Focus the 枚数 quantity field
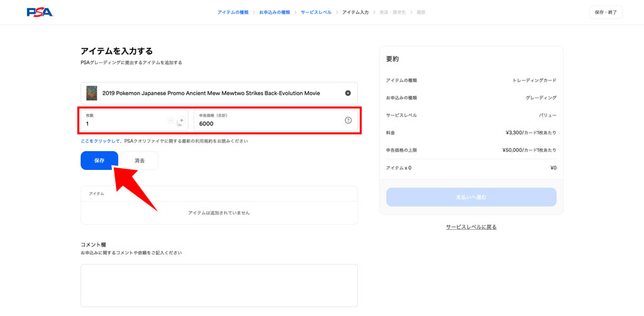The height and width of the screenshot is (316, 644). coord(135,120)
